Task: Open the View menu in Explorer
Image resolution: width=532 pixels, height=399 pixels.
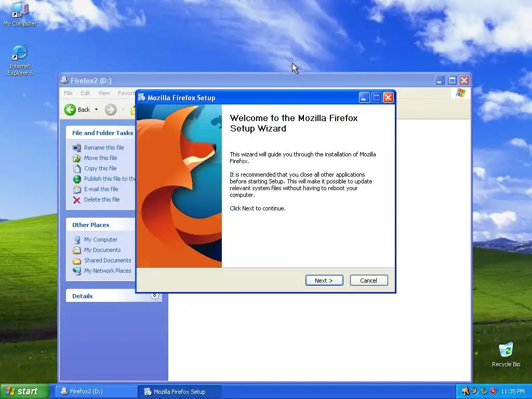Action: pos(104,93)
